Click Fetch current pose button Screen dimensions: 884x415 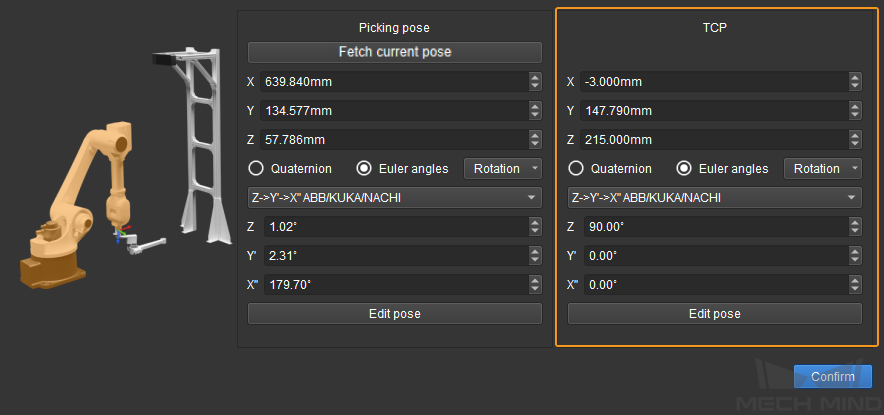(x=394, y=52)
